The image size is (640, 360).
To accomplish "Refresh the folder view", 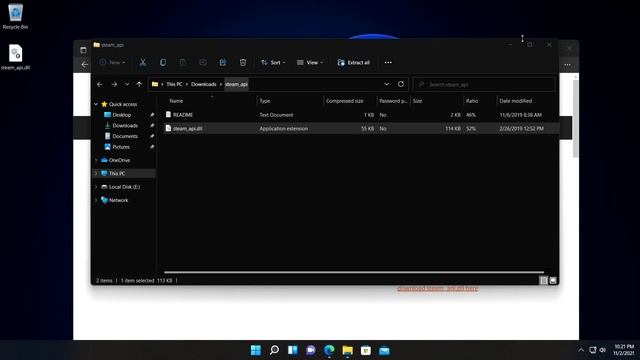I will (x=401, y=84).
